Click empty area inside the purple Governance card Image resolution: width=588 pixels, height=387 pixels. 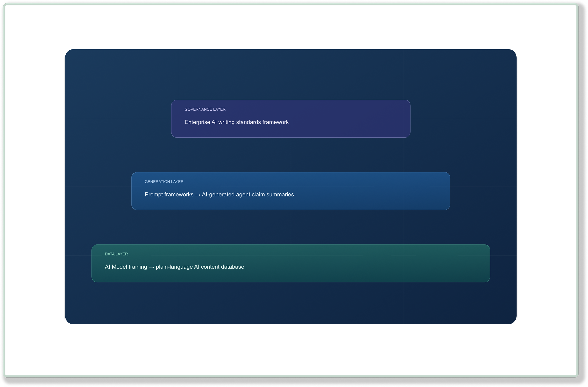(x=358, y=119)
